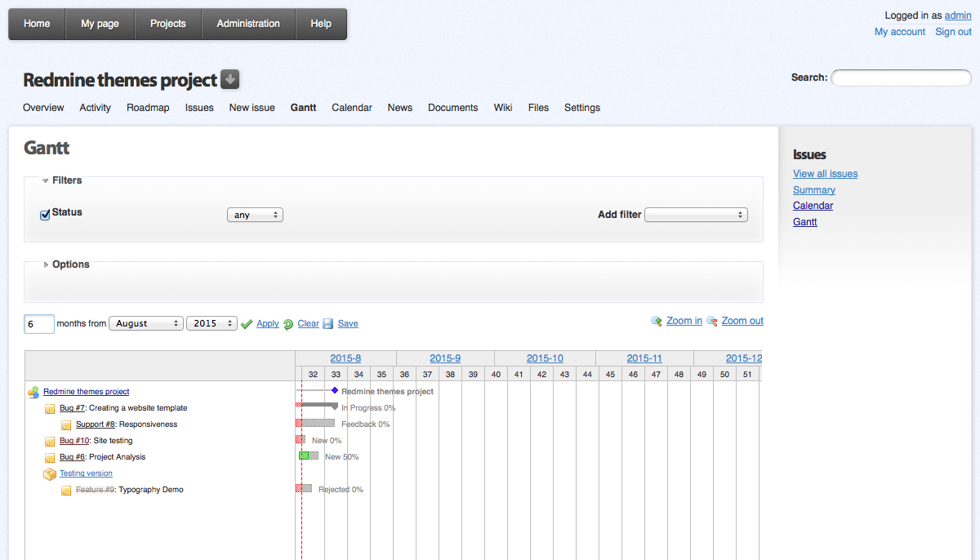Select the Gantt tab

click(304, 108)
